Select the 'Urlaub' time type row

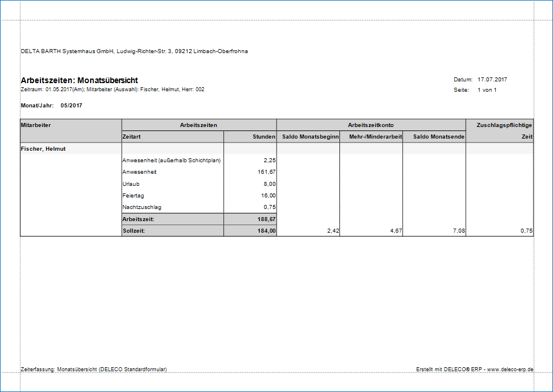131,184
